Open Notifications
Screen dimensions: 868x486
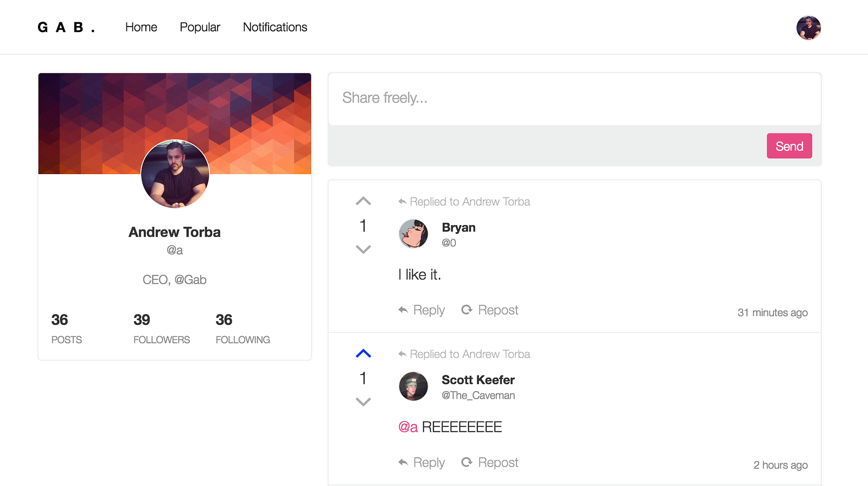[275, 27]
